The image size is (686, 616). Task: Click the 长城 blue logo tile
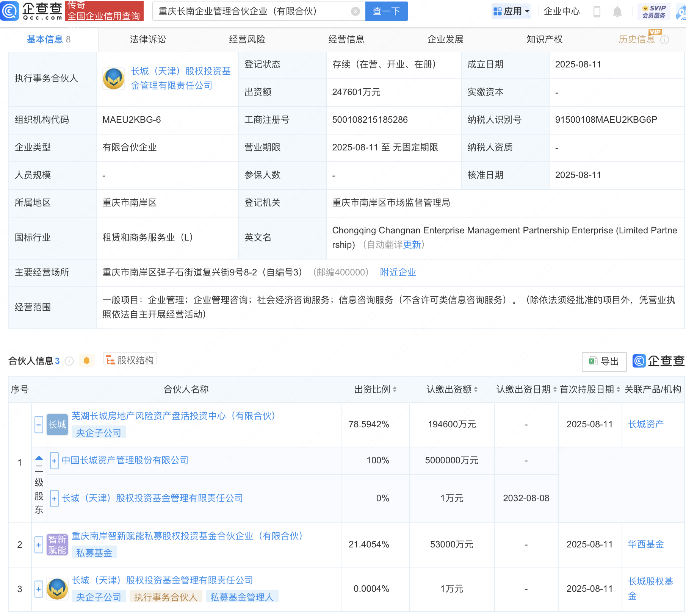(57, 425)
